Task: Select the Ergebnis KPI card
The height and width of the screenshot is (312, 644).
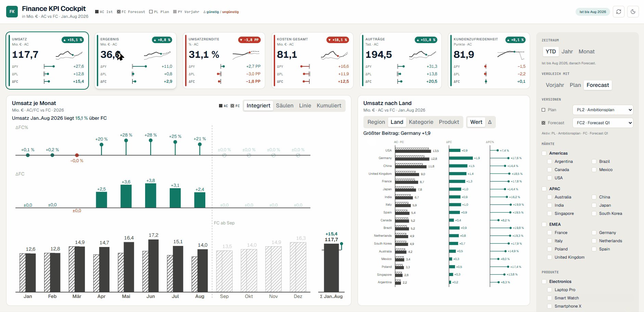Action: point(136,61)
